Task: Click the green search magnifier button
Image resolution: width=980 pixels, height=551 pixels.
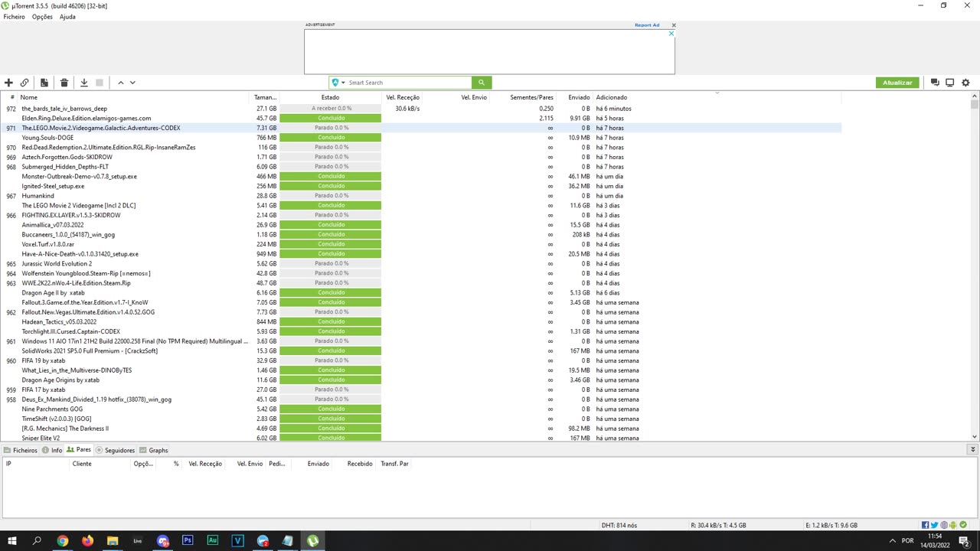Action: (x=482, y=83)
